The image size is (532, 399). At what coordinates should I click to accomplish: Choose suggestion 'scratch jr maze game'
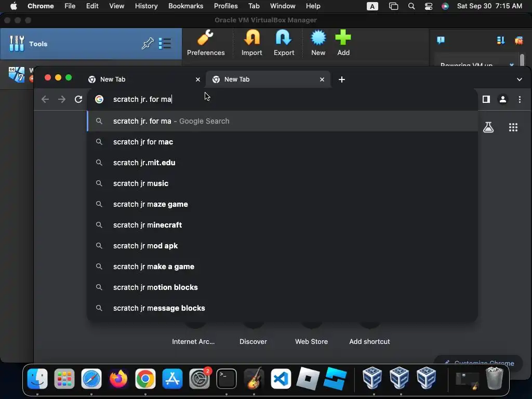click(x=282, y=204)
